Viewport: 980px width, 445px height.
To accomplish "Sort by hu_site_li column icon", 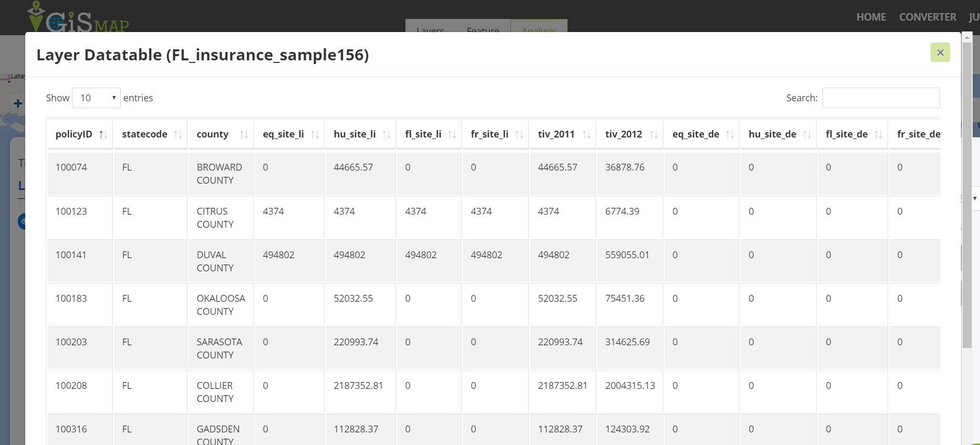I will click(386, 135).
